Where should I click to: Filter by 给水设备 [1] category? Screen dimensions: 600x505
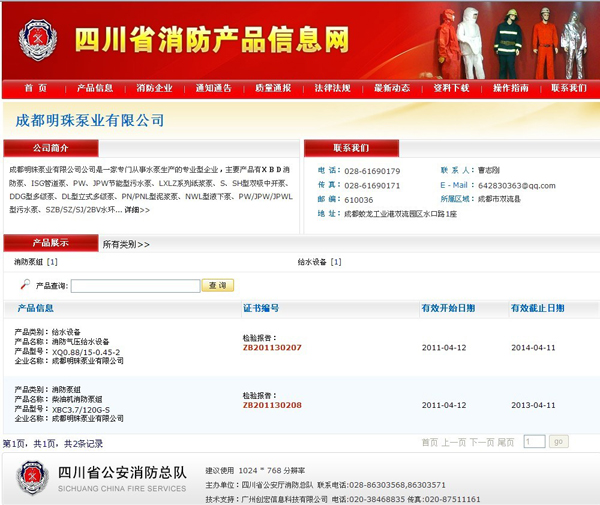[320, 262]
